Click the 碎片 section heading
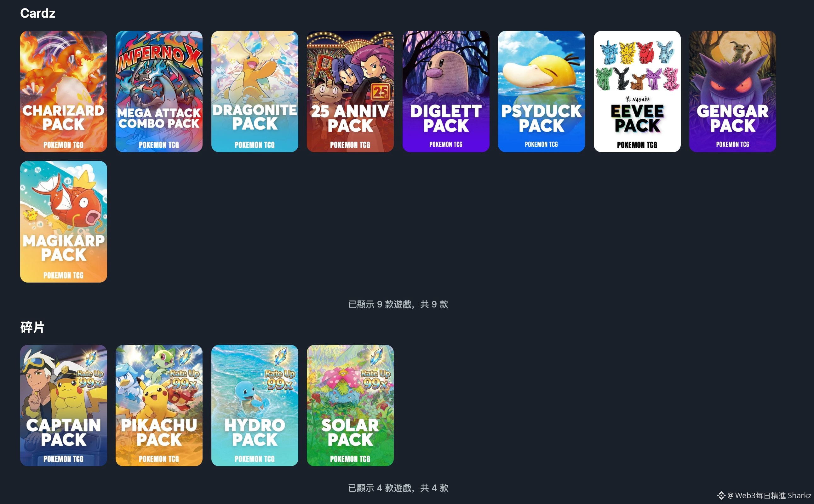Viewport: 814px width, 504px height. coord(32,327)
